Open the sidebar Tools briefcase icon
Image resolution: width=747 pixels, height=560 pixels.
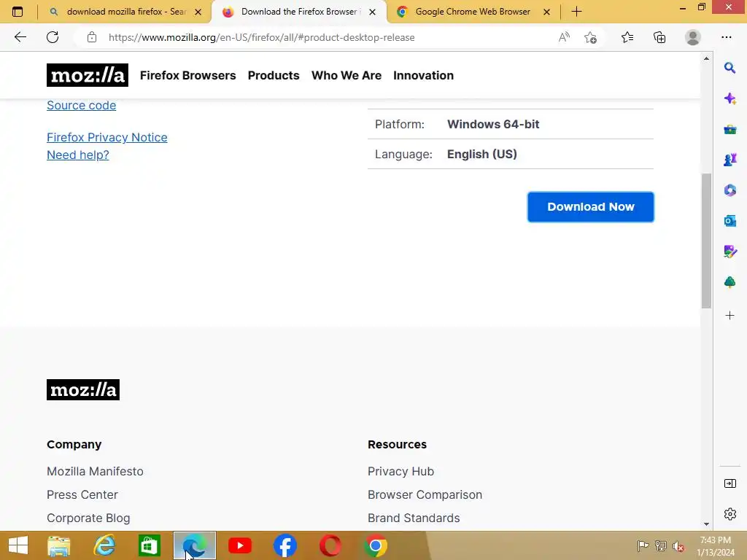tap(729, 130)
